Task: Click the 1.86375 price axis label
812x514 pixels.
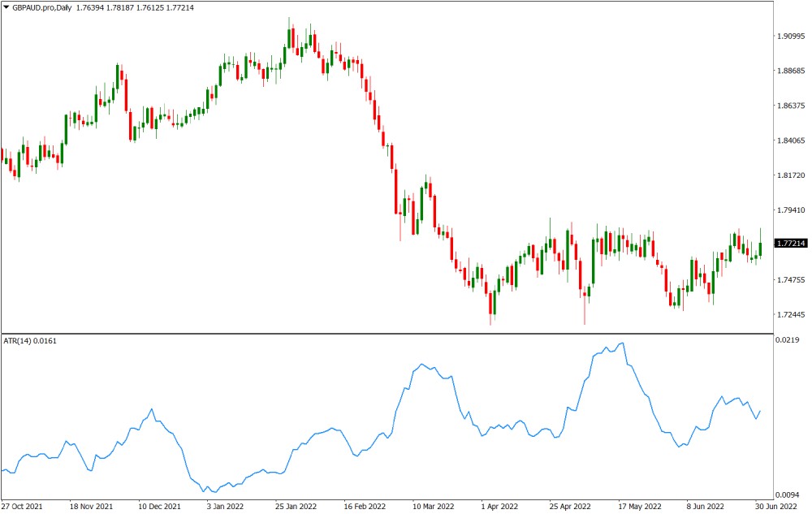Action: 790,106
